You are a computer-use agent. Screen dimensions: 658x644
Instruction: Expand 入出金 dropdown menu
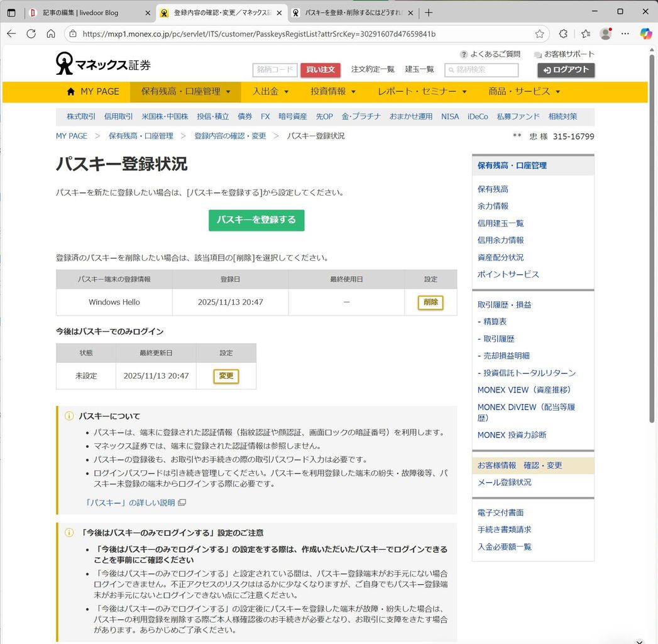click(270, 92)
